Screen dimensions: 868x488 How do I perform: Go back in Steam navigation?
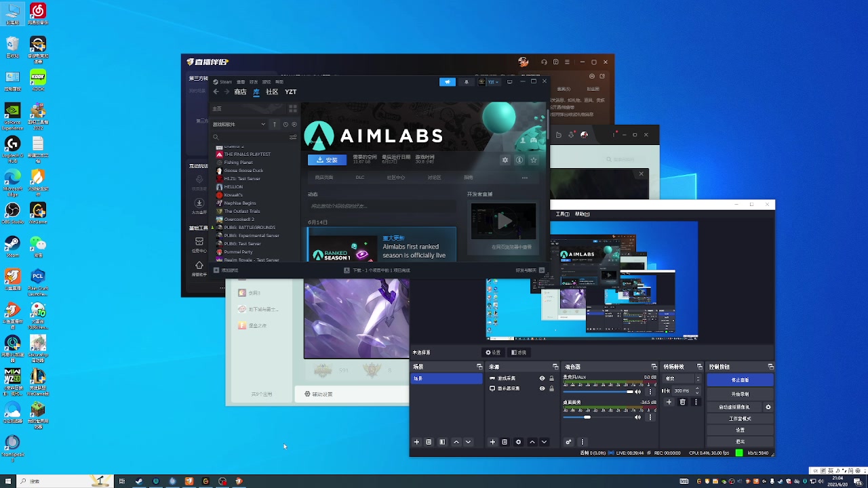(216, 91)
